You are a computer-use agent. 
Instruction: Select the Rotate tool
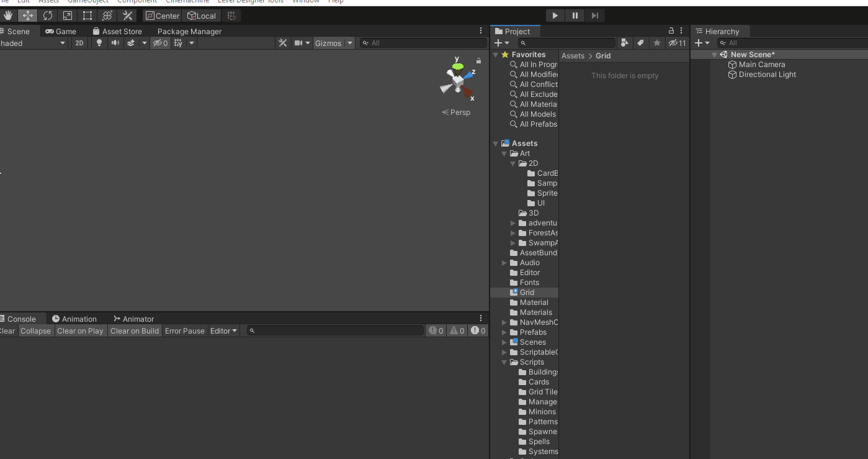pyautogui.click(x=48, y=16)
